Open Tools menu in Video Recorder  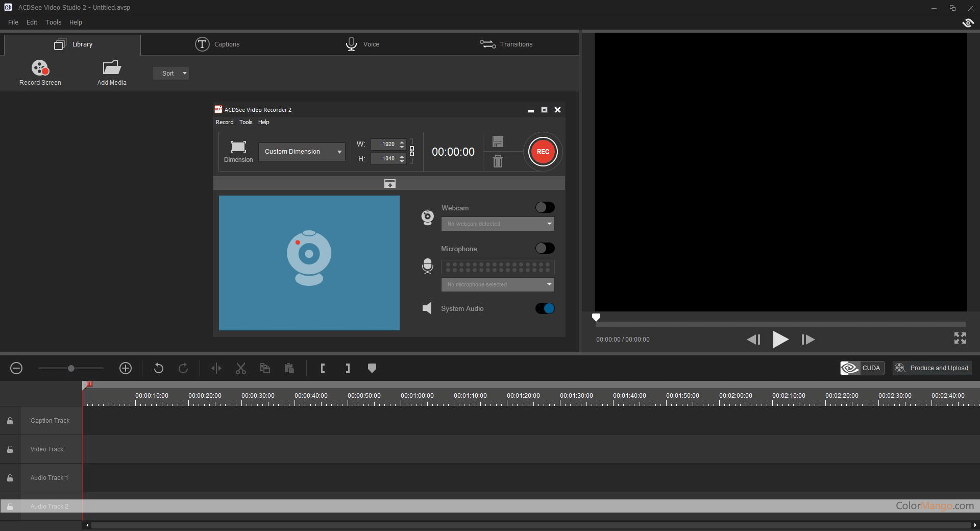246,122
